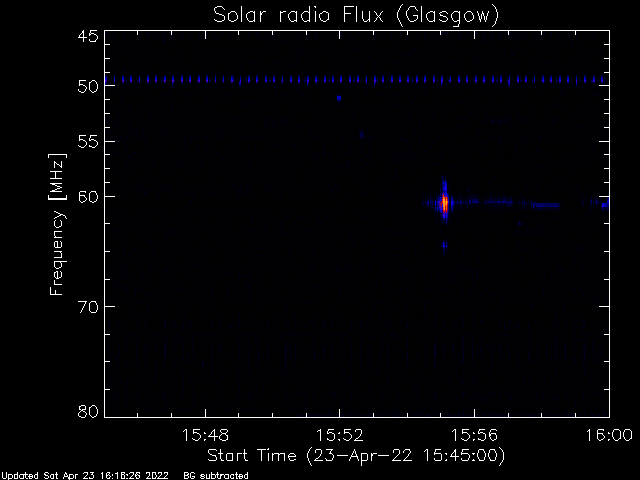Click the '15:48' time tick label

point(205,435)
